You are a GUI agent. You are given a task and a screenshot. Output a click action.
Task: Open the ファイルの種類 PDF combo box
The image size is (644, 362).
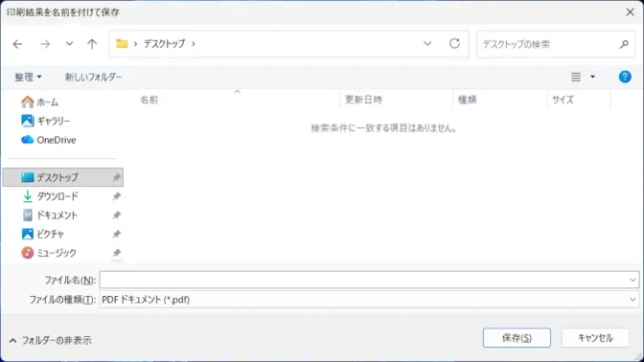(x=369, y=300)
